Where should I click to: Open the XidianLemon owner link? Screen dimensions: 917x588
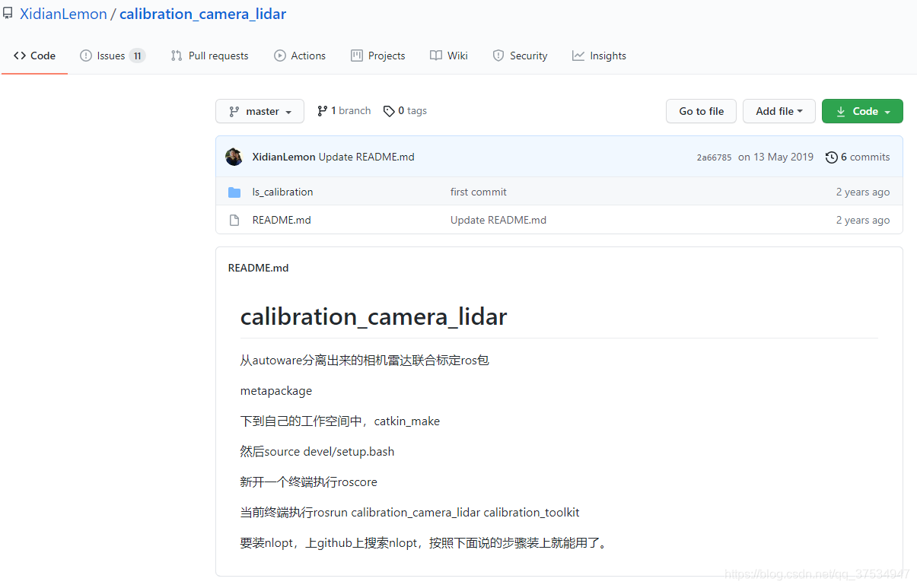click(x=63, y=14)
